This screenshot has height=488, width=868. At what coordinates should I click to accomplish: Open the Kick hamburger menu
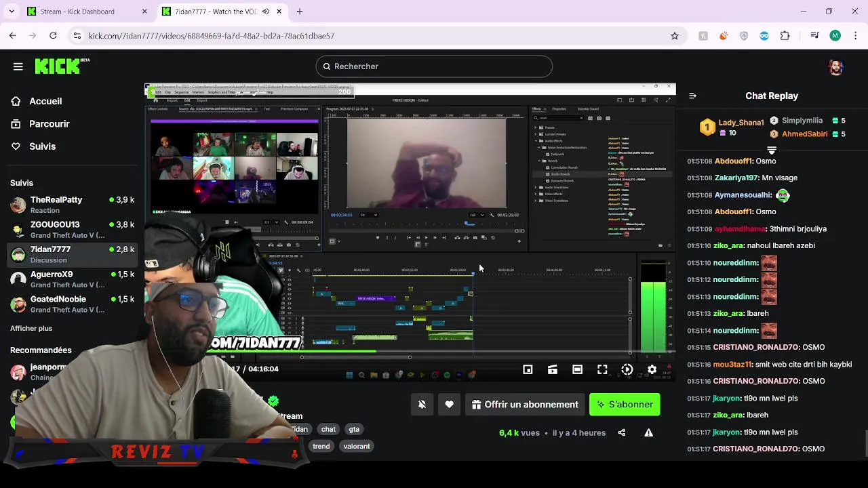pyautogui.click(x=18, y=66)
